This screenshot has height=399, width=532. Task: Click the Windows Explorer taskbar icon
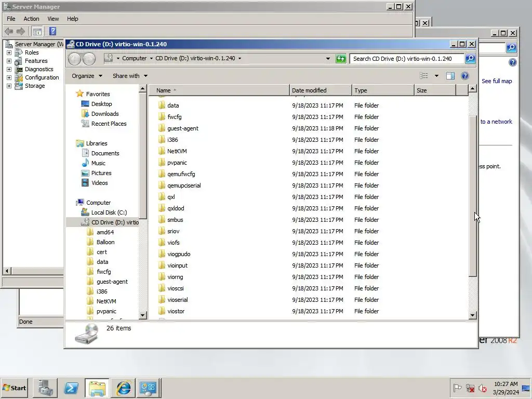click(97, 388)
